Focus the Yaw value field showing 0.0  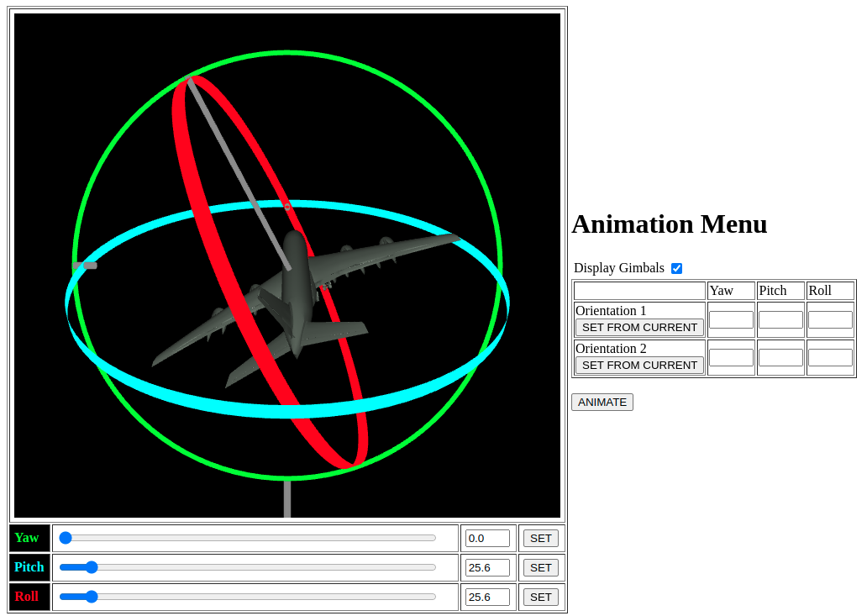point(487,538)
